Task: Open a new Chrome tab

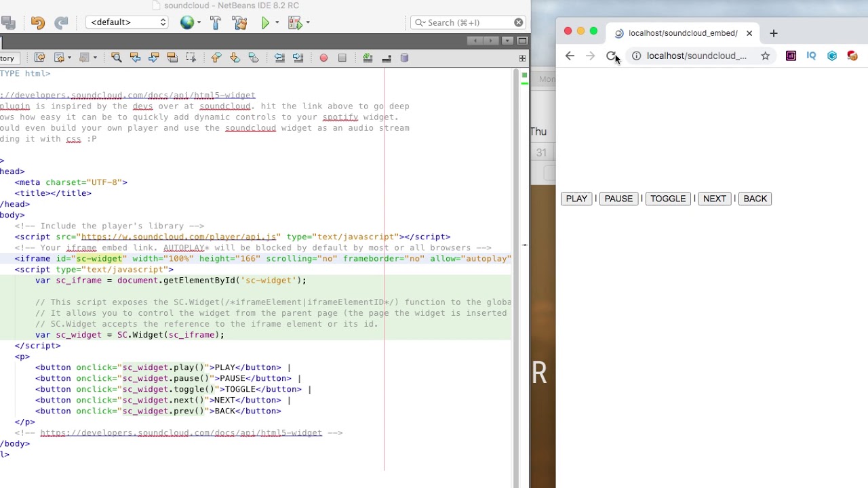Action: point(774,33)
